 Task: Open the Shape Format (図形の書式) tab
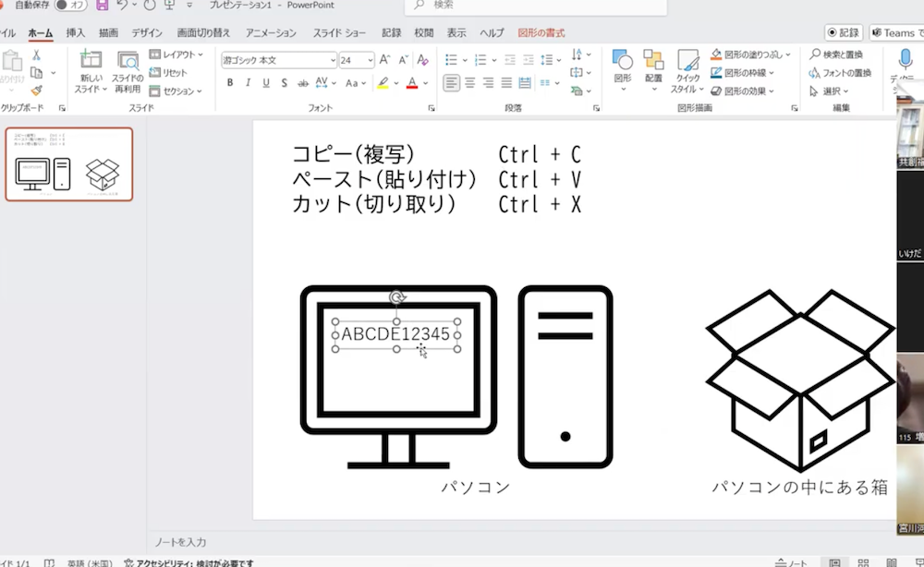541,32
